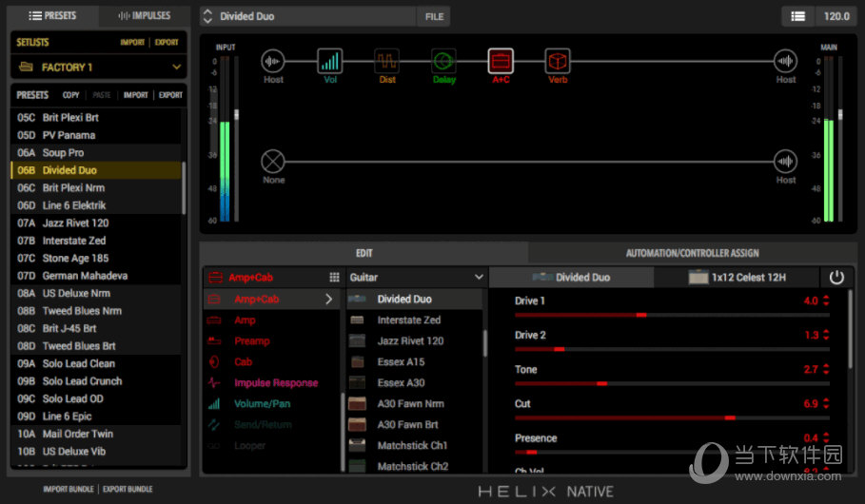Open the grid view icon beside Amp+Cab
Image resolution: width=865 pixels, height=504 pixels.
coord(334,278)
